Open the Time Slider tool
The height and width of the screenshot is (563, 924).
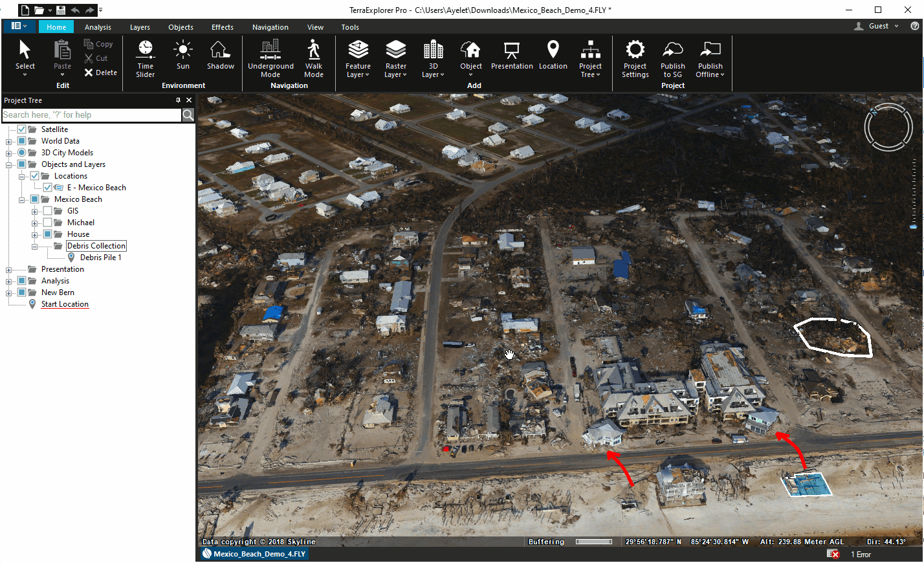(145, 58)
